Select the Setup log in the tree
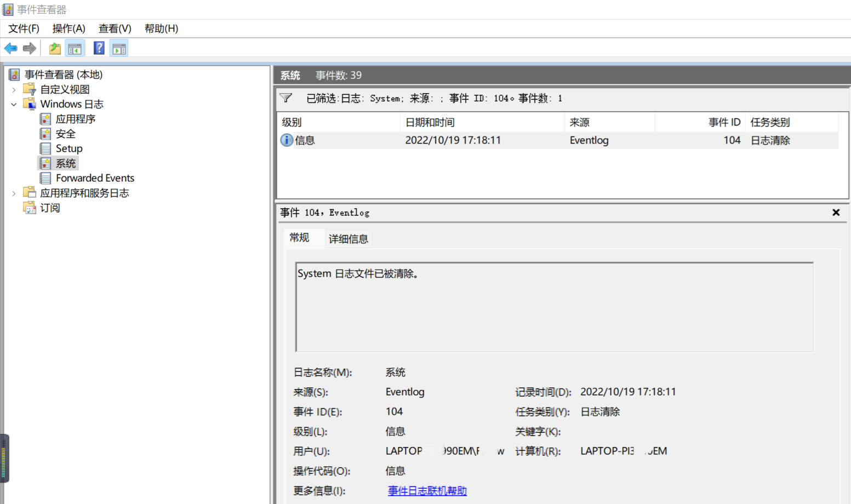The height and width of the screenshot is (504, 851). [68, 148]
